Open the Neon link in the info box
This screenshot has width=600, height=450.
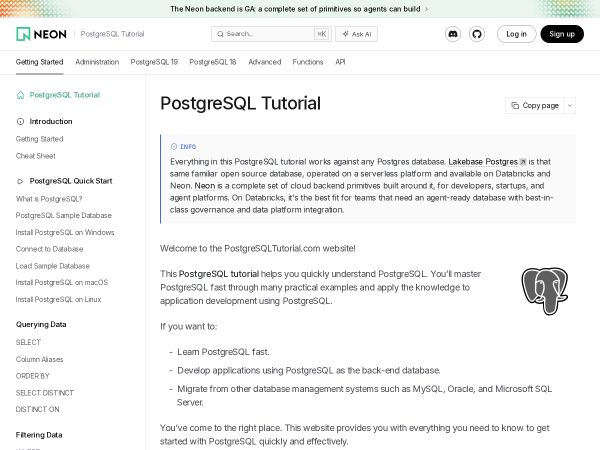tap(205, 186)
